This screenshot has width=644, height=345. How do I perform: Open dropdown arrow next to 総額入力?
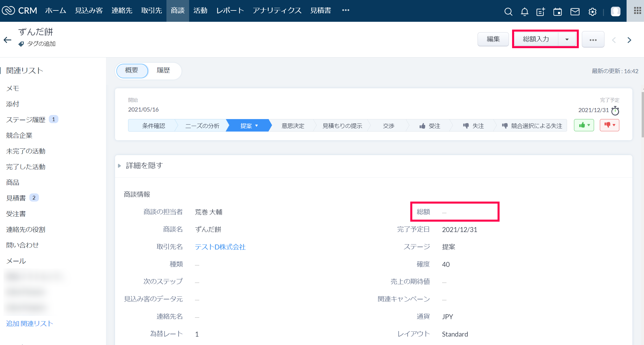click(567, 39)
